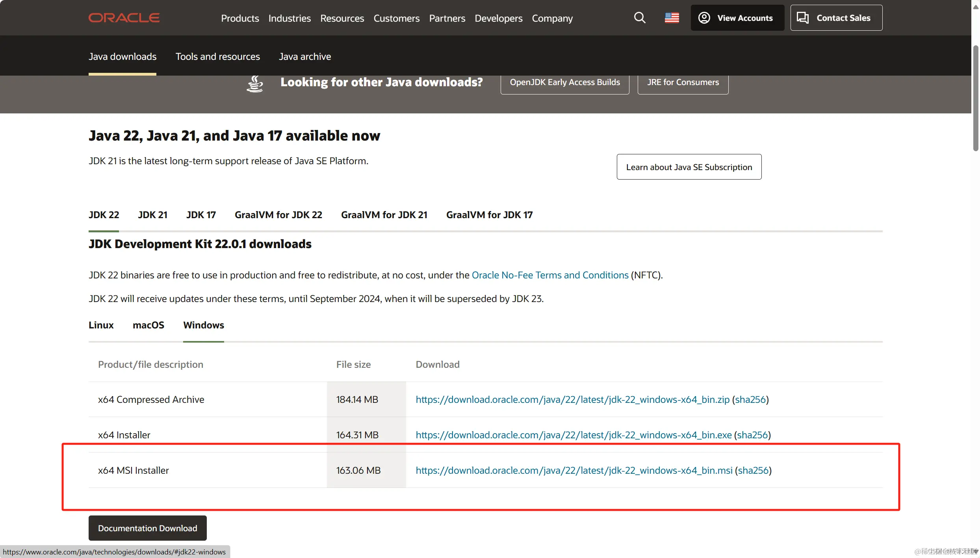Open sha256 link for the exe installer
Screen dimensions: 980x558
coord(752,435)
